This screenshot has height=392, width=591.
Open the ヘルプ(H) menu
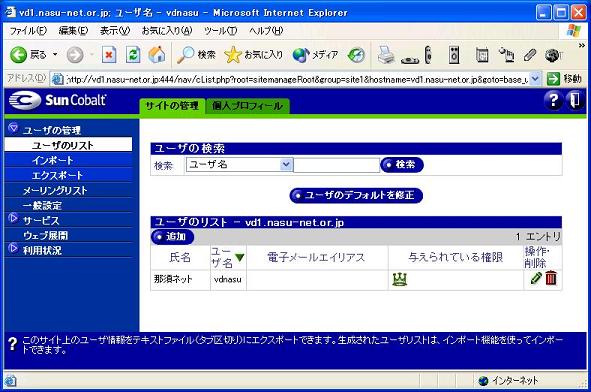pyautogui.click(x=266, y=31)
